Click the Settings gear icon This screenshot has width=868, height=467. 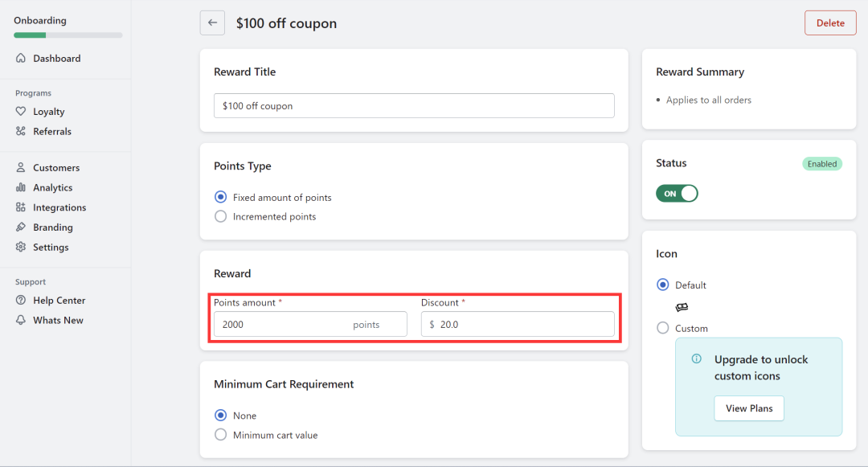[21, 248]
